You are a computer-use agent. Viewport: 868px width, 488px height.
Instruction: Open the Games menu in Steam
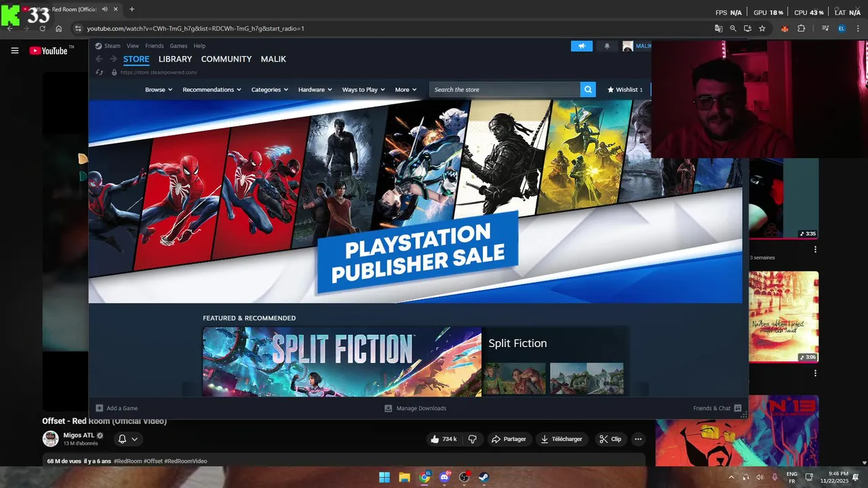(178, 46)
